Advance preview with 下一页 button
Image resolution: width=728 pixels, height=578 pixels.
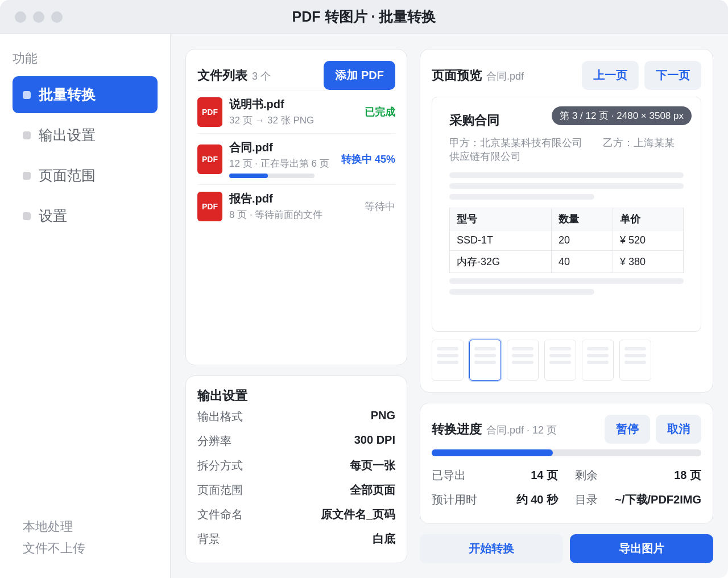tap(673, 75)
